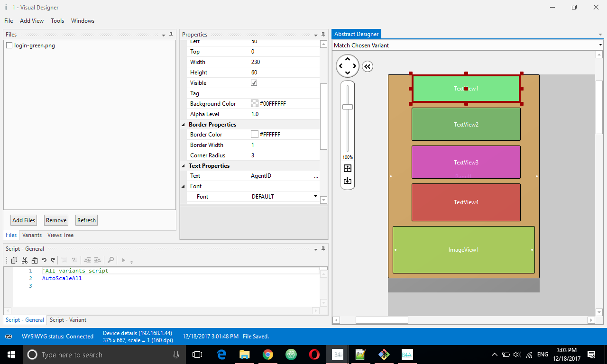The height and width of the screenshot is (364, 607).
Task: Click the Border Color swatch
Action: [x=254, y=135]
